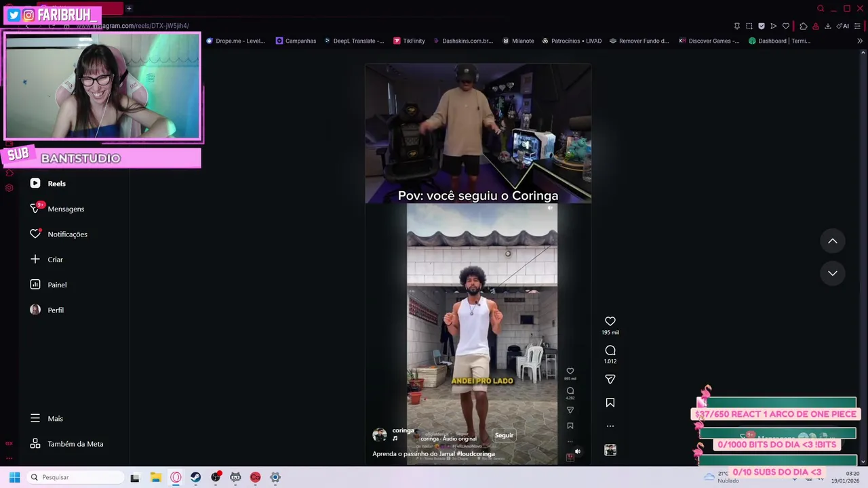The image size is (868, 488).
Task: Open the Patrocínios • LIVAD bookmark
Action: 572,41
